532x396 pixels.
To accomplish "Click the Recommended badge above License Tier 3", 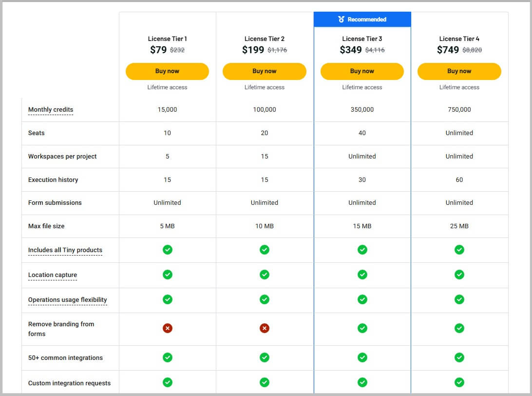I will pyautogui.click(x=362, y=19).
